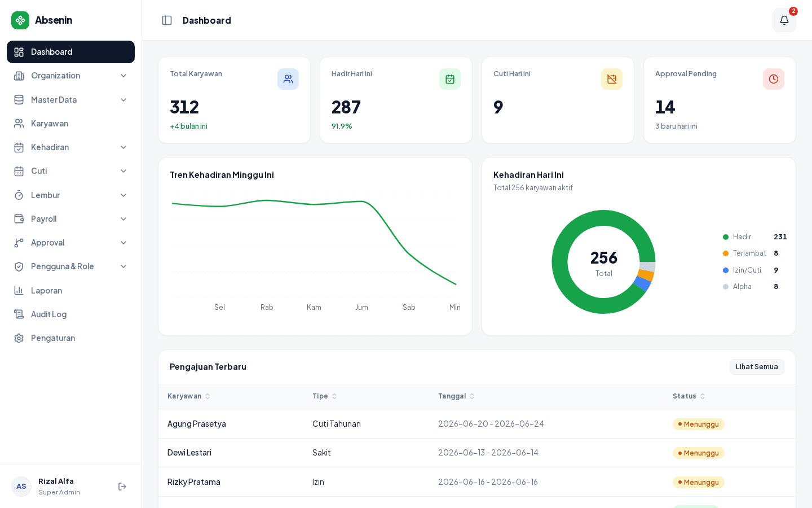The height and width of the screenshot is (508, 812).
Task: Click the Cuti Hari Ini calendar-off icon
Action: click(612, 79)
